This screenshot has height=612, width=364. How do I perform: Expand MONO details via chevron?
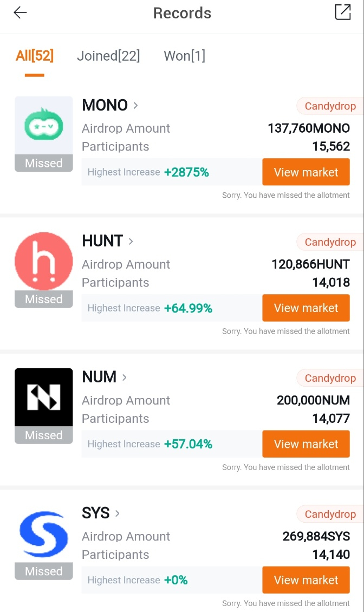pyautogui.click(x=136, y=105)
